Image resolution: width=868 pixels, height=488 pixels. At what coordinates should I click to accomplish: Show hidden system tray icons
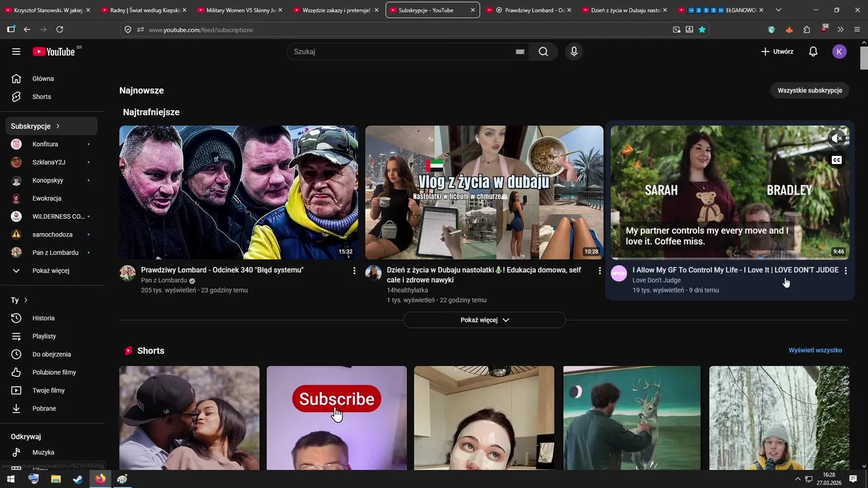click(798, 479)
